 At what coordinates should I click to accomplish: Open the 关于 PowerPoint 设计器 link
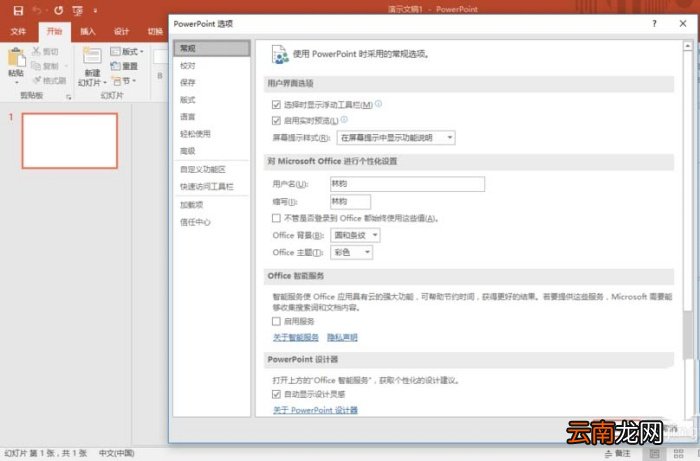pyautogui.click(x=315, y=410)
